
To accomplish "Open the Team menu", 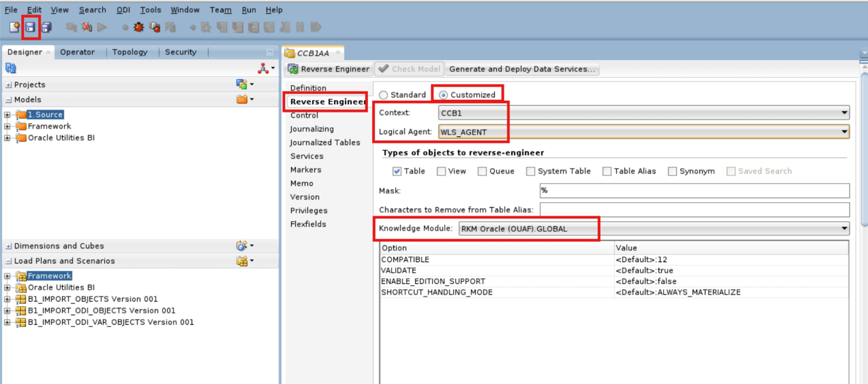I will point(220,10).
